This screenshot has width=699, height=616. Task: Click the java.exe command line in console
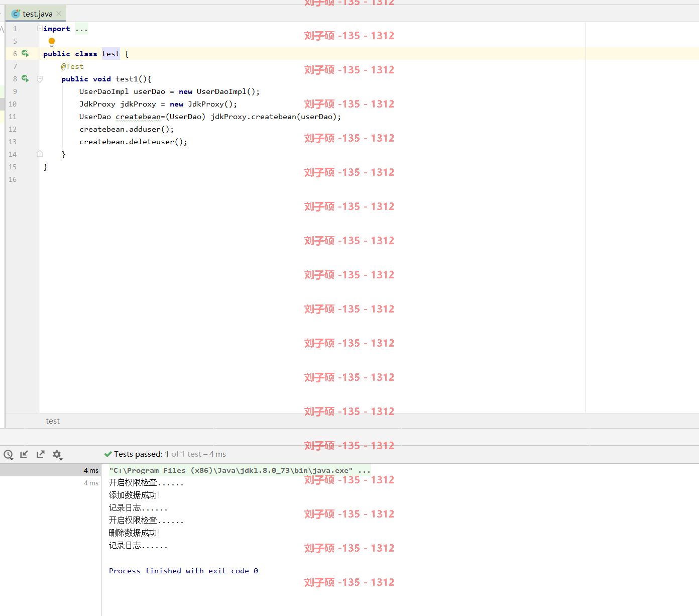pyautogui.click(x=240, y=470)
